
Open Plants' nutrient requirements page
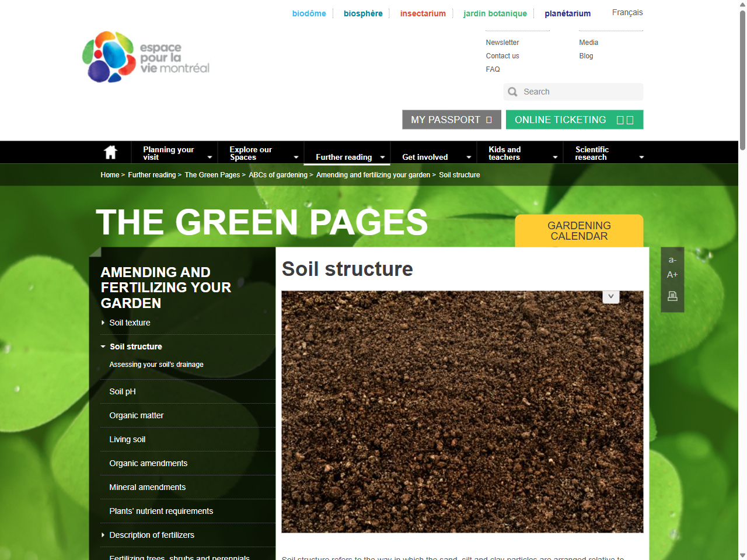161,511
